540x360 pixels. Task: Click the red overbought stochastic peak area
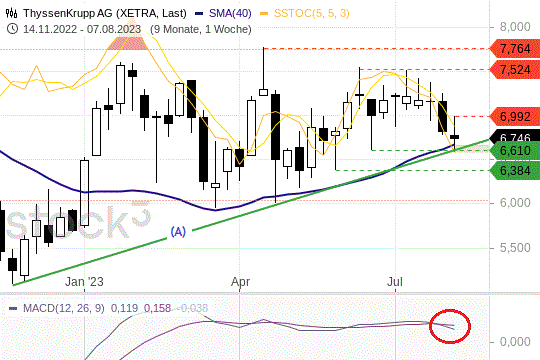pyautogui.click(x=127, y=42)
